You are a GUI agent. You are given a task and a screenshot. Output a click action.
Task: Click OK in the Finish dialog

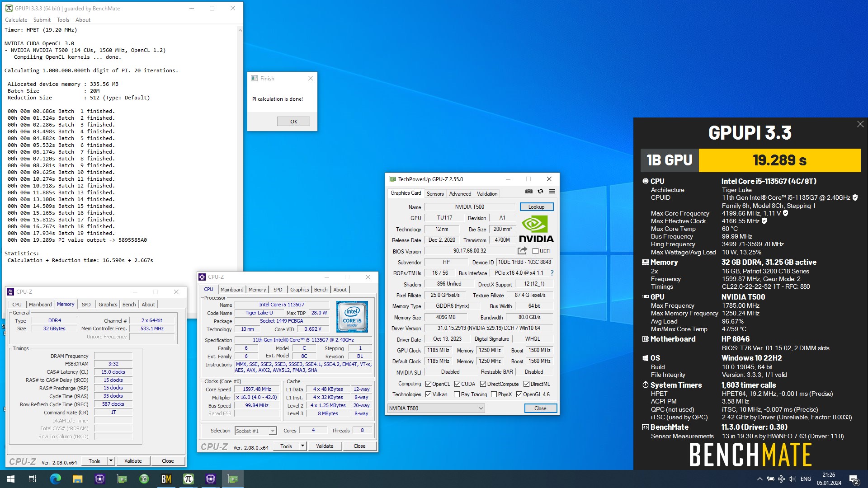[x=293, y=122]
